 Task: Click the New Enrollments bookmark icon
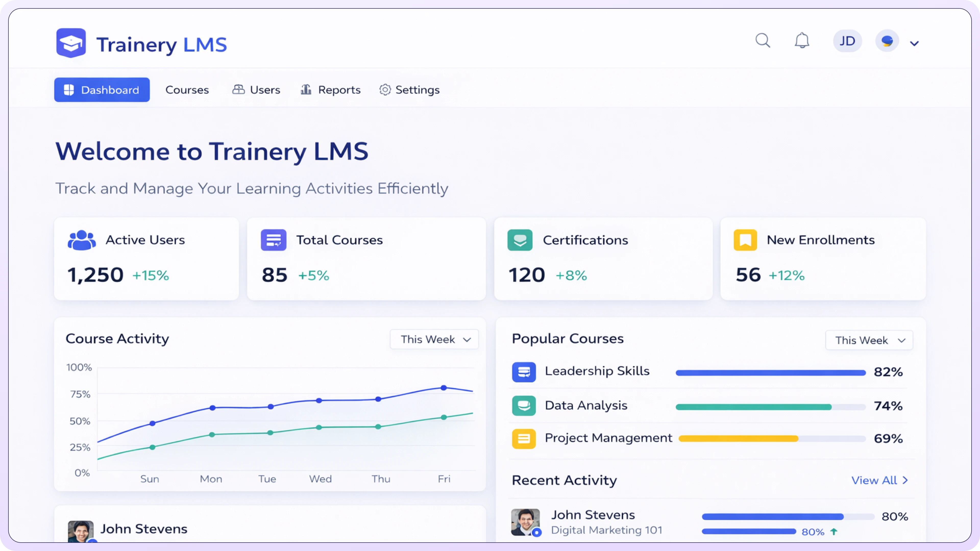tap(745, 240)
